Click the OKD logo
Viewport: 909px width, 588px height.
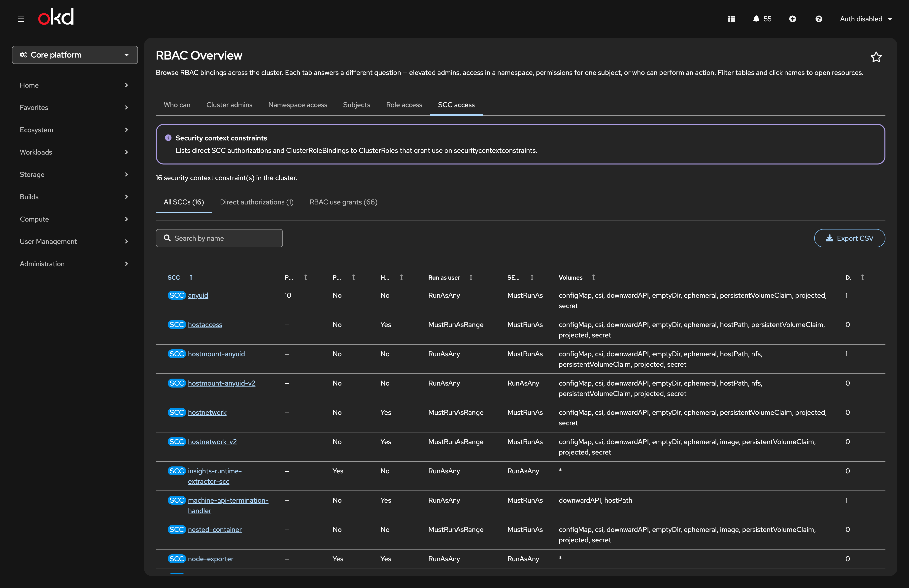click(x=56, y=17)
